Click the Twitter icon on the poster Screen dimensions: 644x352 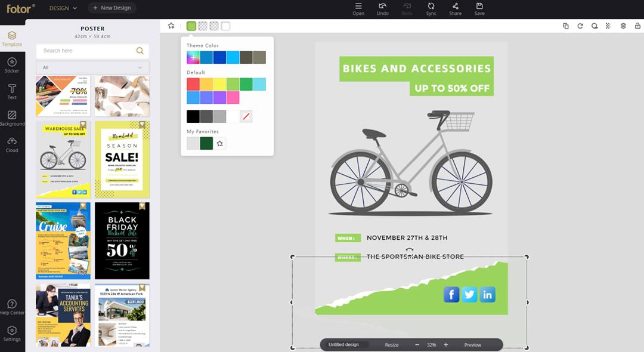coord(469,295)
